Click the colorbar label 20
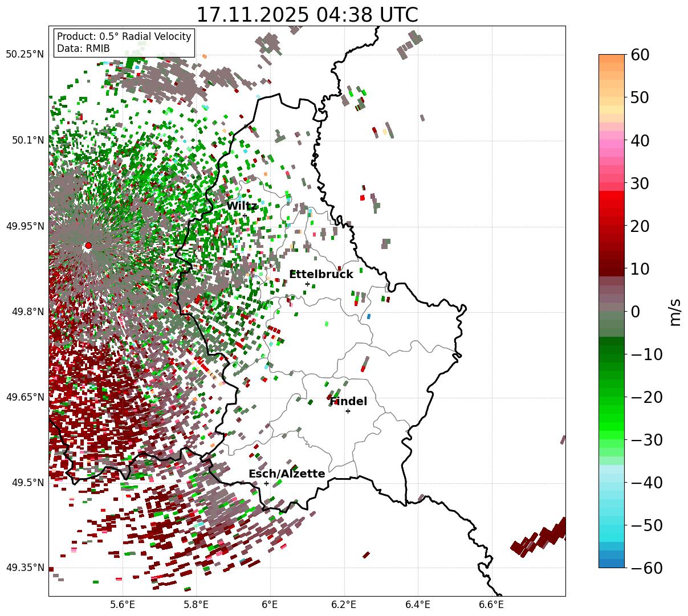688x616 pixels. pyautogui.click(x=639, y=226)
